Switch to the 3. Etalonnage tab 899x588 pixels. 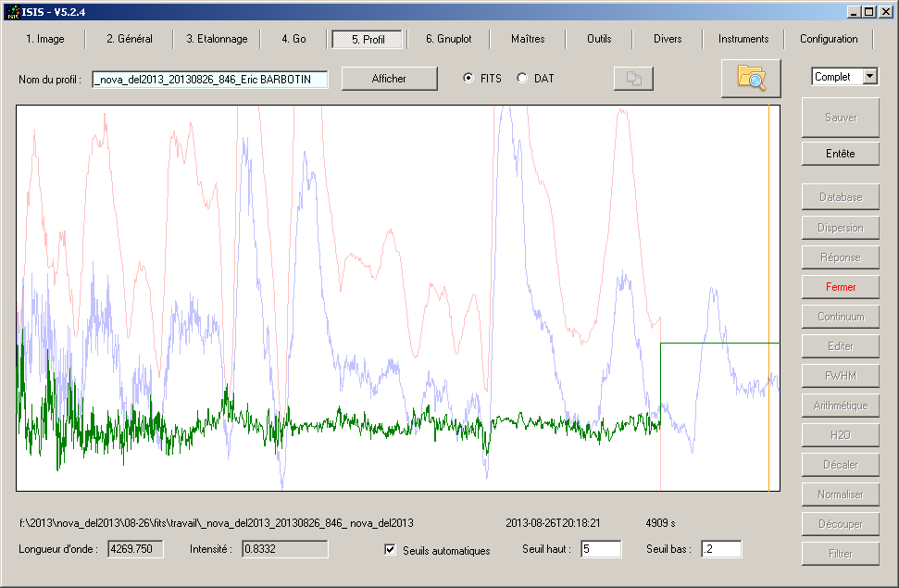[x=217, y=39]
